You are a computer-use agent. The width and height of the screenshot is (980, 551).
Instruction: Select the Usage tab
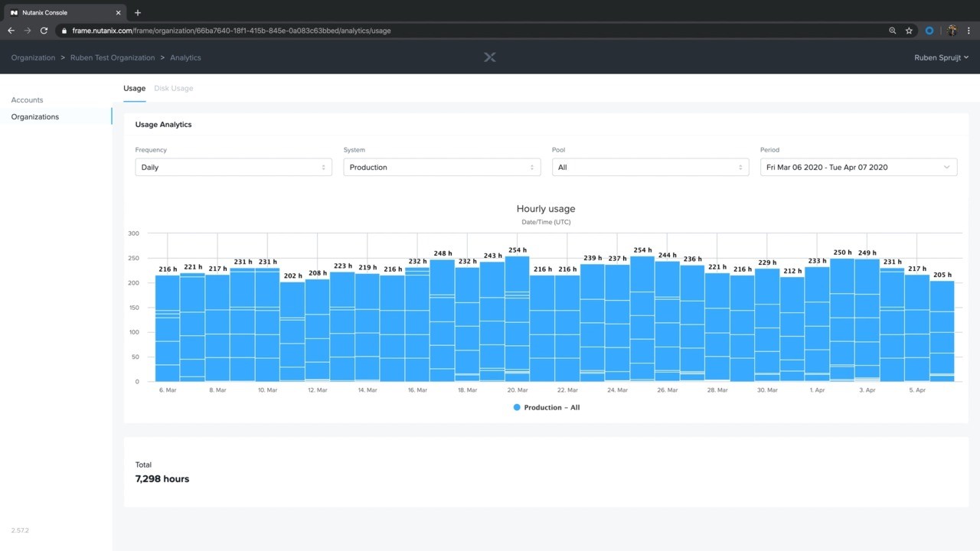click(134, 88)
